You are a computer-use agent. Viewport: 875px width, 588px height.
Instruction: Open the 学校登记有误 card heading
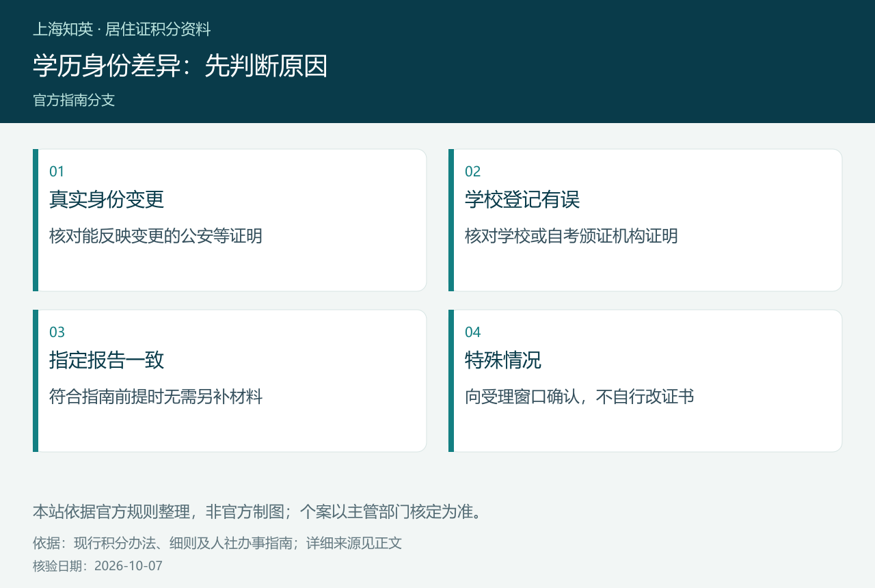click(x=522, y=200)
